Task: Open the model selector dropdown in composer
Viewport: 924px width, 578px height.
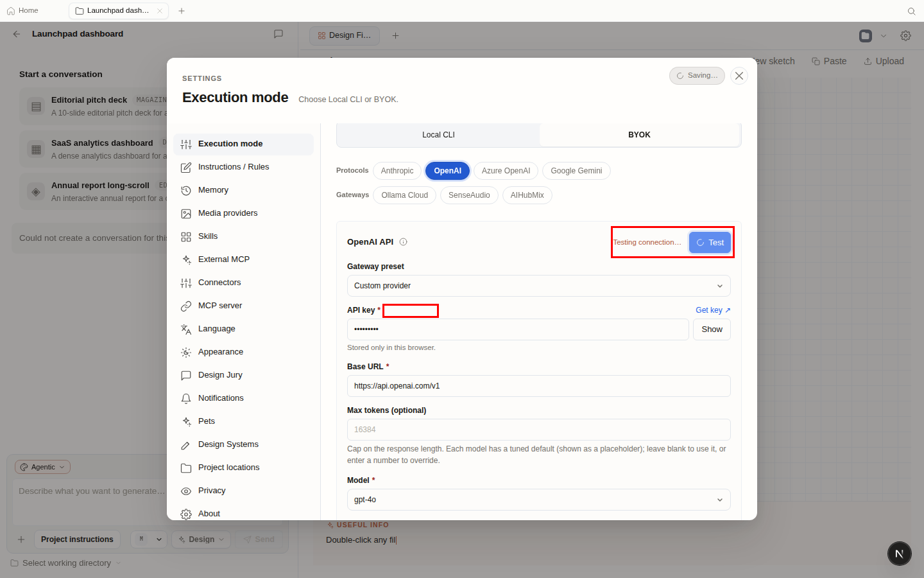Action: 149,539
